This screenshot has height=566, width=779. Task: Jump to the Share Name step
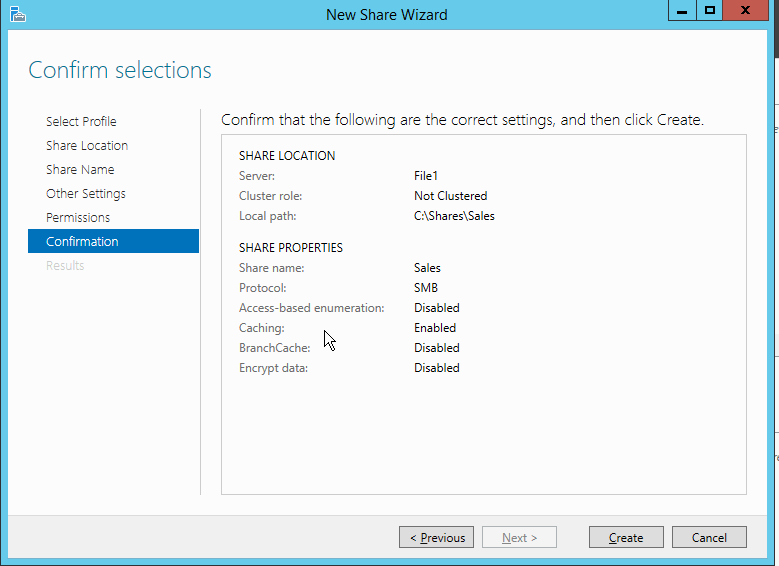pyautogui.click(x=80, y=169)
